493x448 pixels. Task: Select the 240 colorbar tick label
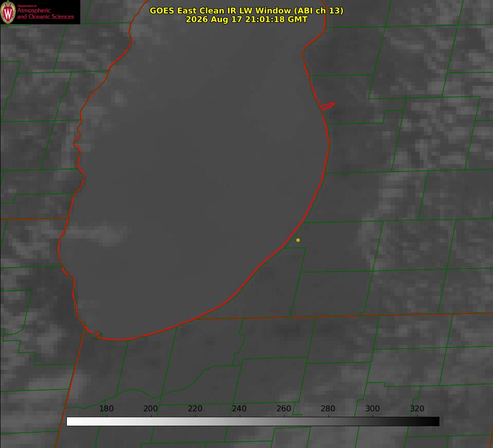239,408
